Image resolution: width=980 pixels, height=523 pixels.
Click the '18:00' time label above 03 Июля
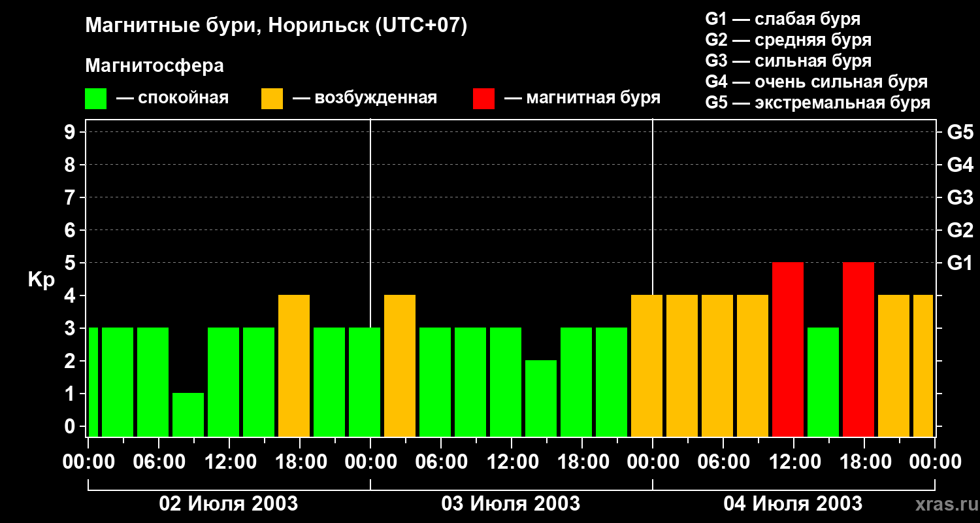(x=582, y=462)
